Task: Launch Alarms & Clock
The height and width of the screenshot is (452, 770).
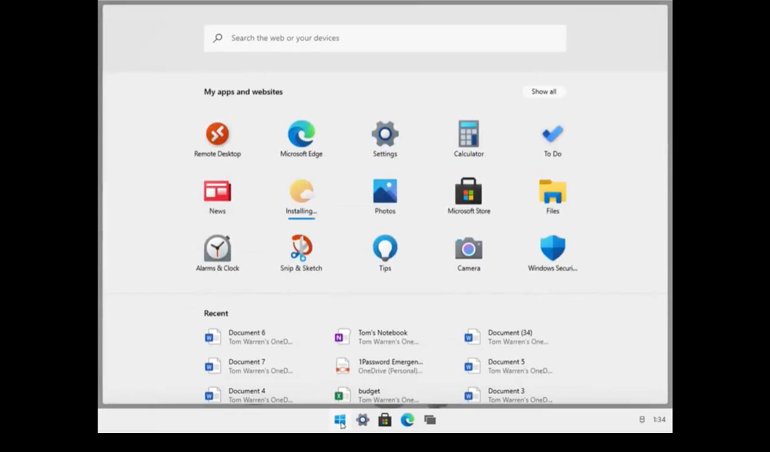Action: pyautogui.click(x=217, y=248)
